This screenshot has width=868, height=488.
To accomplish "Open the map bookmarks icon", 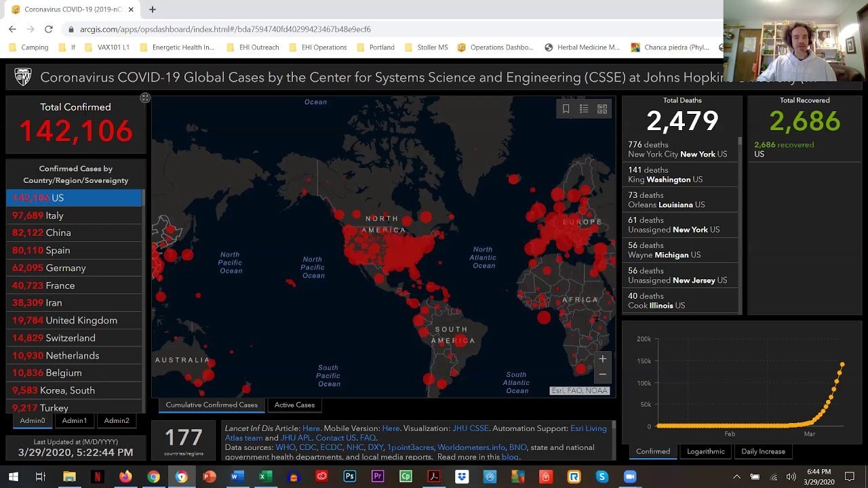I will (x=566, y=108).
